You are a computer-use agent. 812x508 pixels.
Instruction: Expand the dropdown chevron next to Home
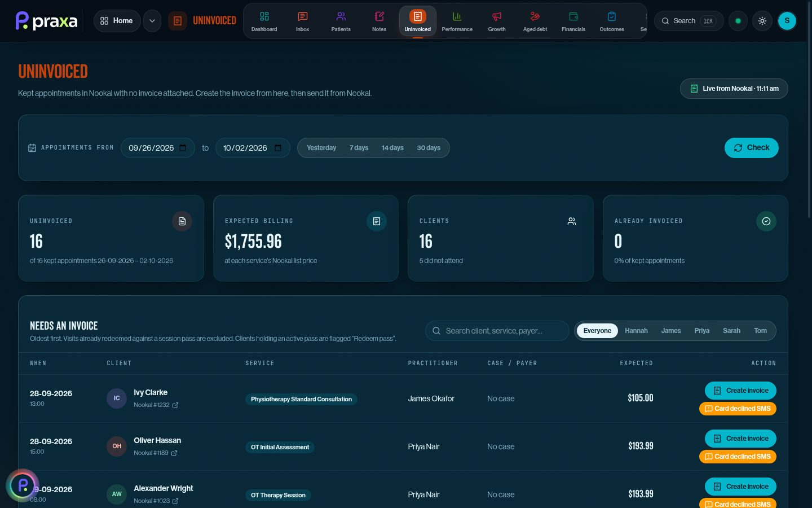click(x=152, y=21)
